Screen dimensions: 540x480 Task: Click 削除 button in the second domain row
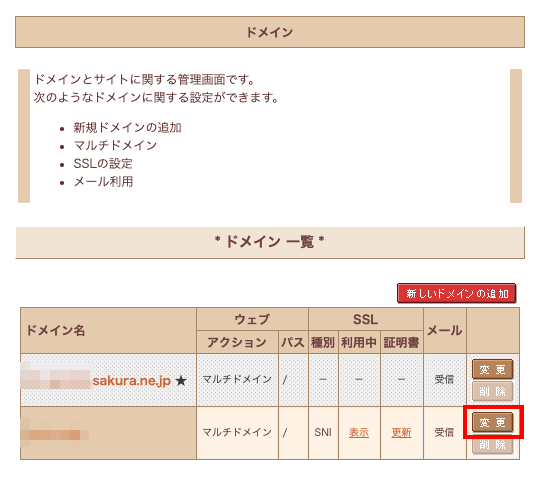coord(492,444)
